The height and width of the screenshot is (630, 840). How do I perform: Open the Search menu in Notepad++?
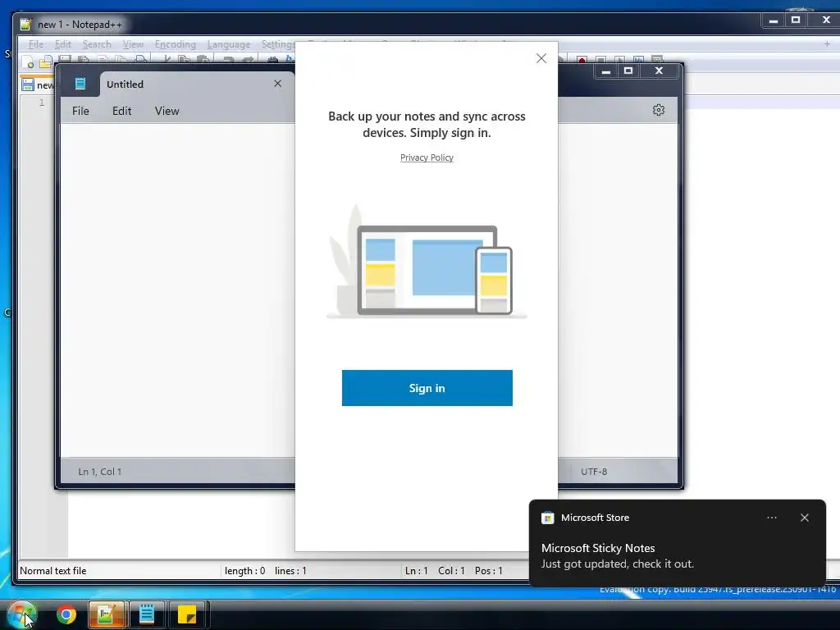[x=97, y=44]
